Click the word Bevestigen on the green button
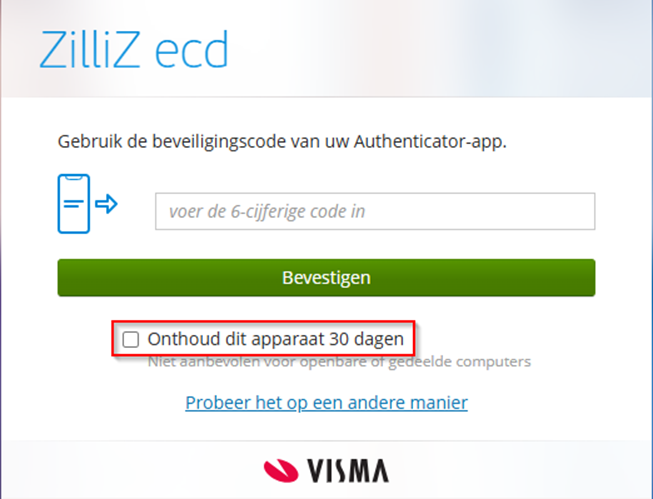This screenshot has height=499, width=653. [326, 278]
